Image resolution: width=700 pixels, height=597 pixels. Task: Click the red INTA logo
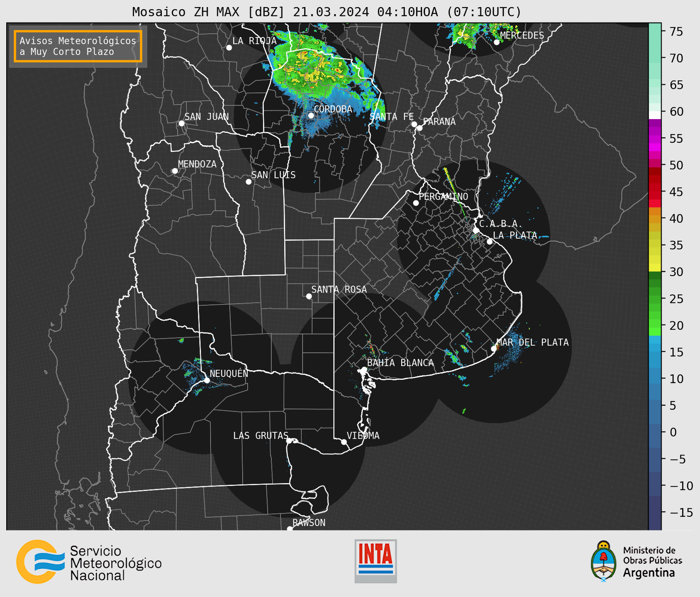pyautogui.click(x=376, y=561)
